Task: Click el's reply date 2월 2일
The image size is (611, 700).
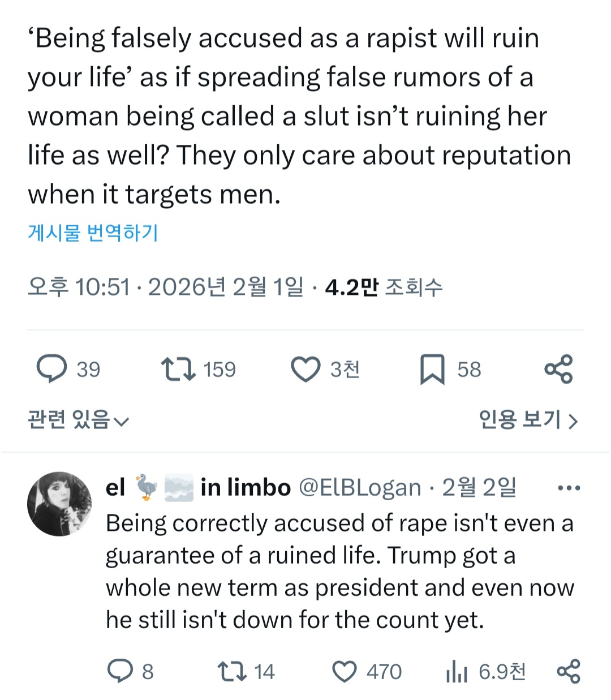Action: pos(479,487)
